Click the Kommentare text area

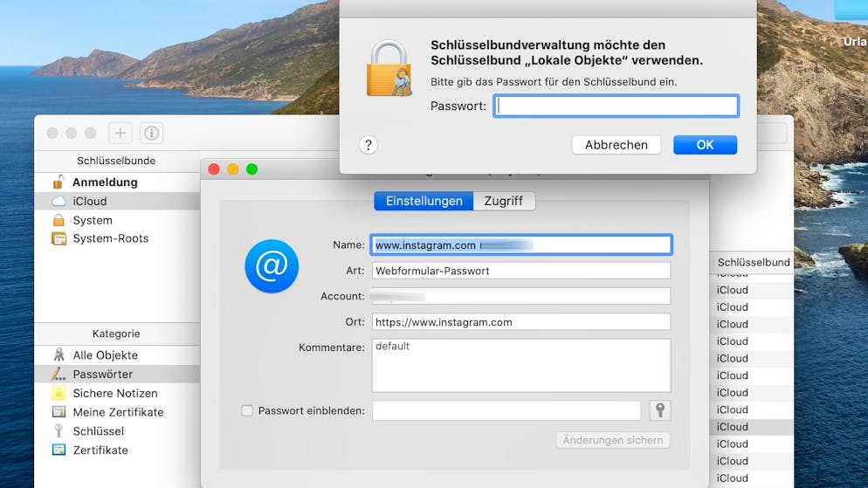[520, 365]
